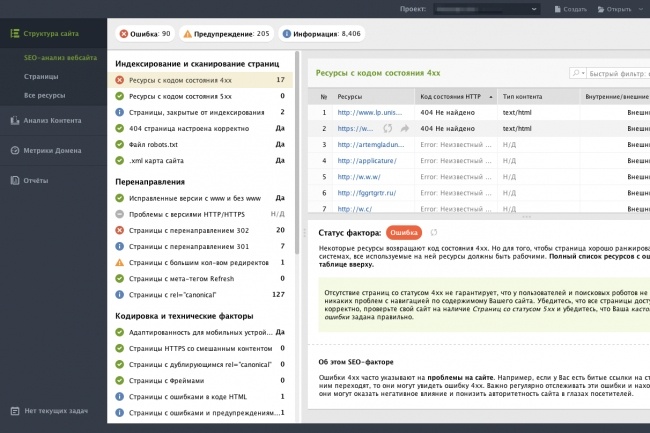Click the blue Информация counter icon
Image resolution: width=650 pixels, height=433 pixels.
pos(286,34)
